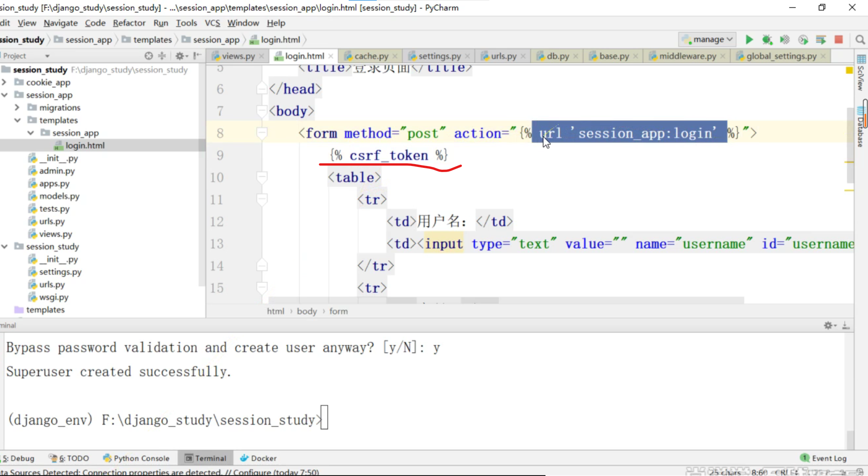
Task: Toggle fold marker on line 8 form
Action: 262,133
